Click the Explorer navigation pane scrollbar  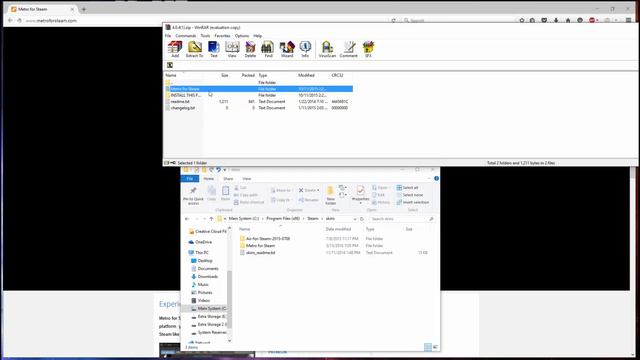point(229,298)
